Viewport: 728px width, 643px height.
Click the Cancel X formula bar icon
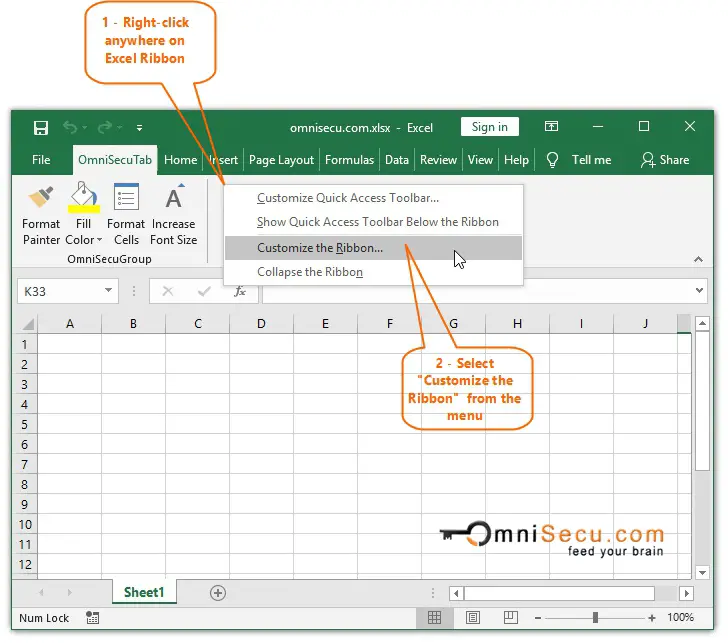tap(168, 291)
